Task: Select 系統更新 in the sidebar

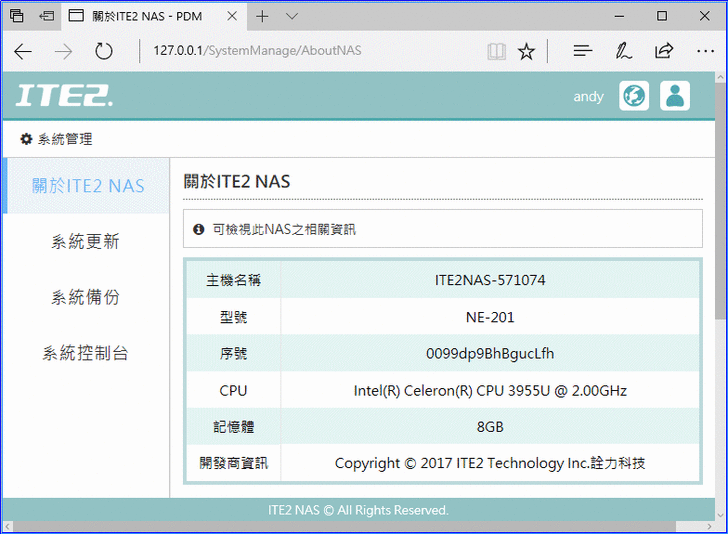Action: point(86,242)
